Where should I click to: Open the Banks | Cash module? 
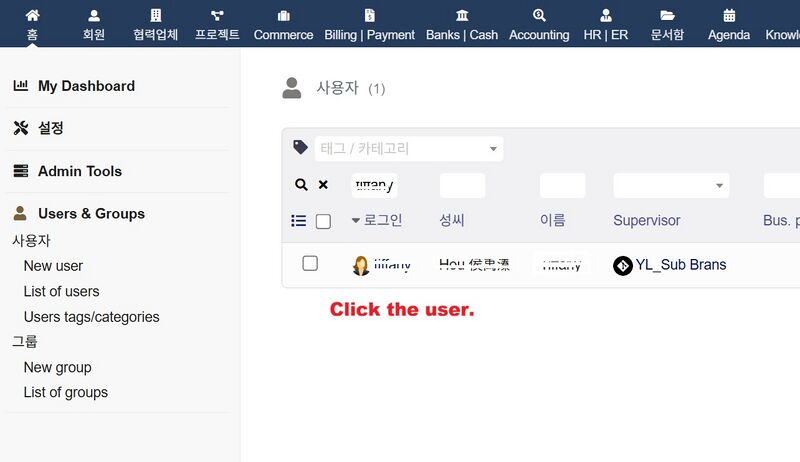coord(462,24)
